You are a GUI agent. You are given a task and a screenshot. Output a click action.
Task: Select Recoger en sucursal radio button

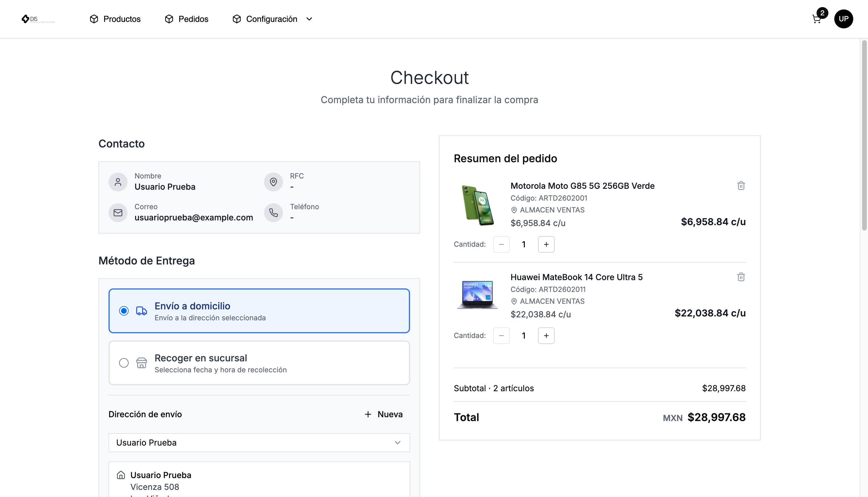coord(124,363)
